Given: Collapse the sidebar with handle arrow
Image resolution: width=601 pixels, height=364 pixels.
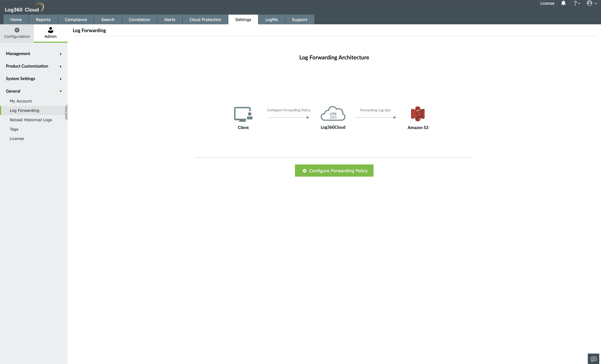Looking at the screenshot, I should coord(66,113).
